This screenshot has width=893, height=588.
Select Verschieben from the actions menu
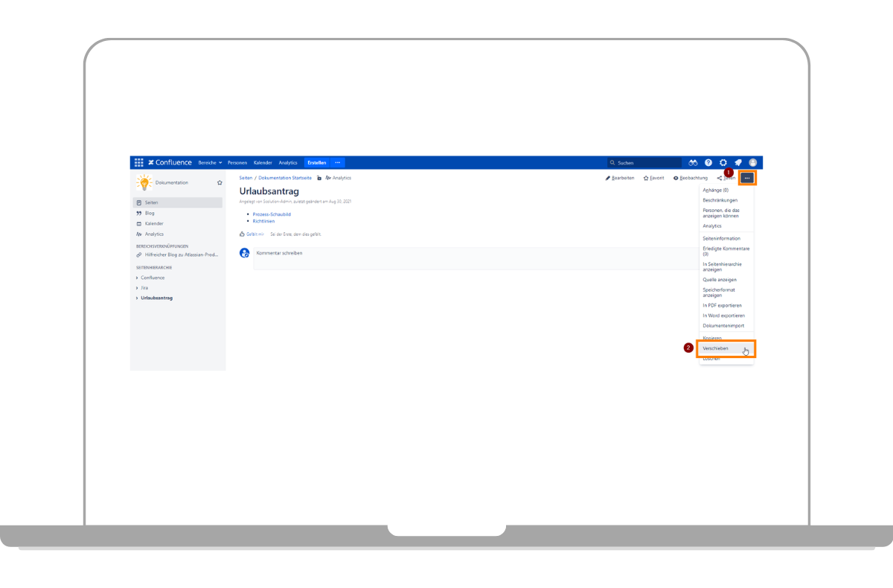tap(716, 348)
